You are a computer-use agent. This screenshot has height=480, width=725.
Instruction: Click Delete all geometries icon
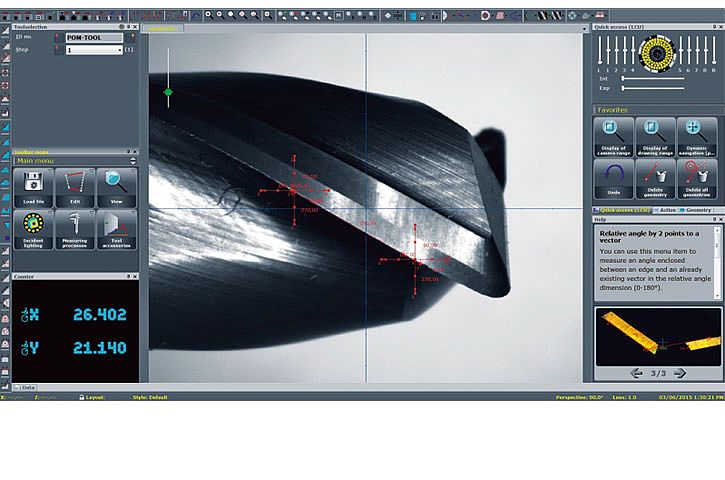pyautogui.click(x=697, y=179)
